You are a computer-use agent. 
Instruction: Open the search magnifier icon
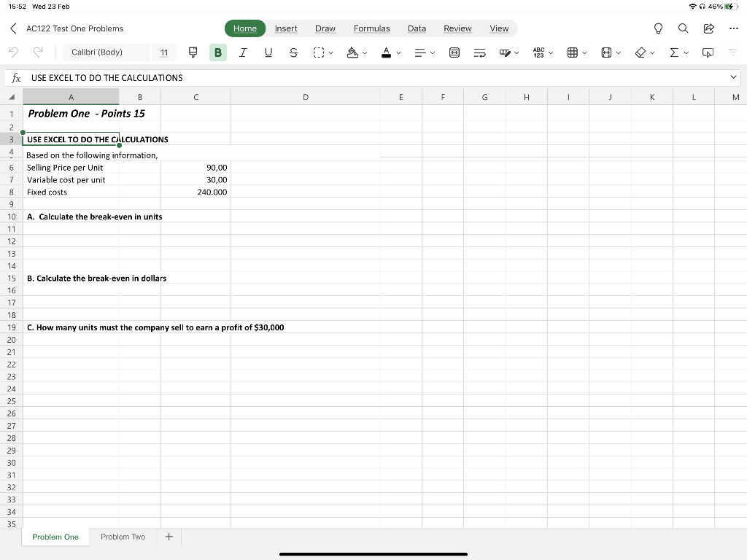[683, 28]
